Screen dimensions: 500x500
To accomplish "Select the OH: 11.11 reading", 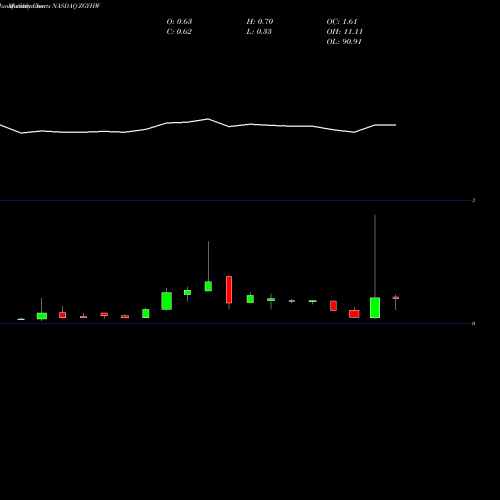I will tap(345, 32).
